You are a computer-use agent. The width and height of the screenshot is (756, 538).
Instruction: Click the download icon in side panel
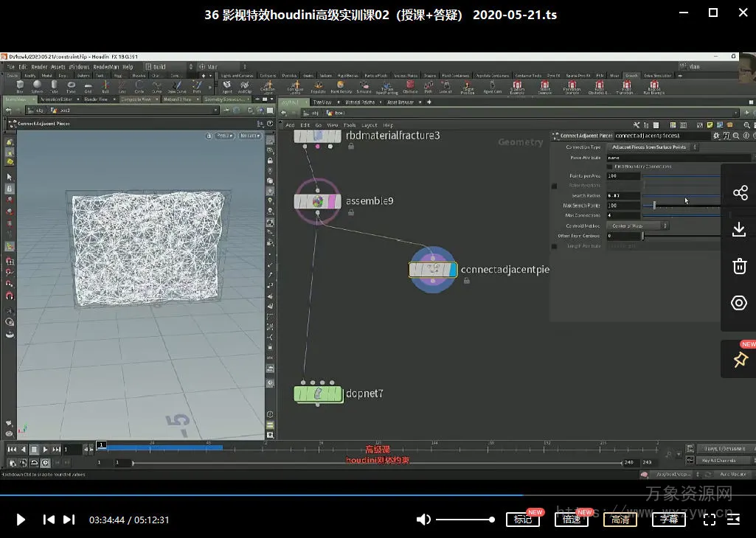(x=740, y=230)
